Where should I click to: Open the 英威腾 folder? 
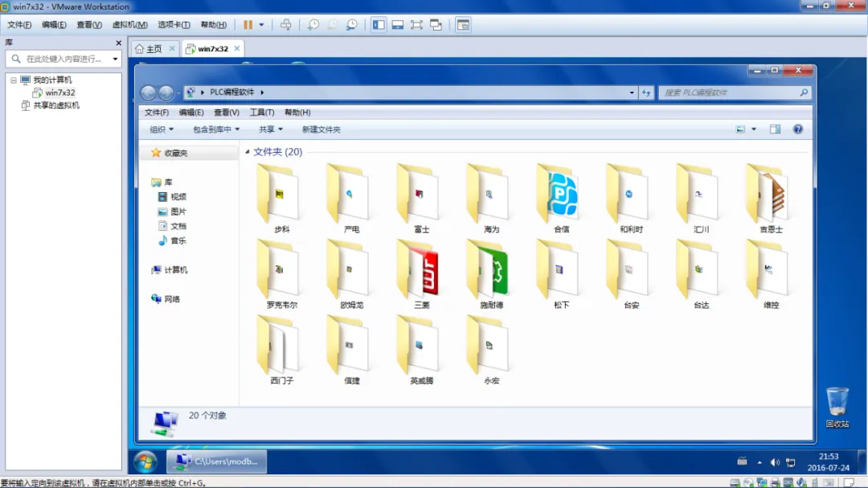(420, 350)
